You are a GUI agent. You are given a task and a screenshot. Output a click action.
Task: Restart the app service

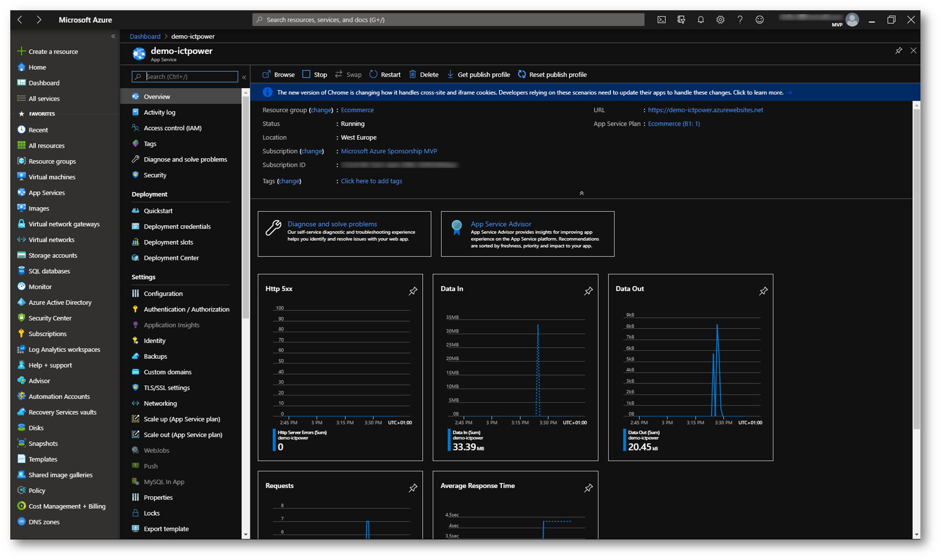tap(385, 74)
